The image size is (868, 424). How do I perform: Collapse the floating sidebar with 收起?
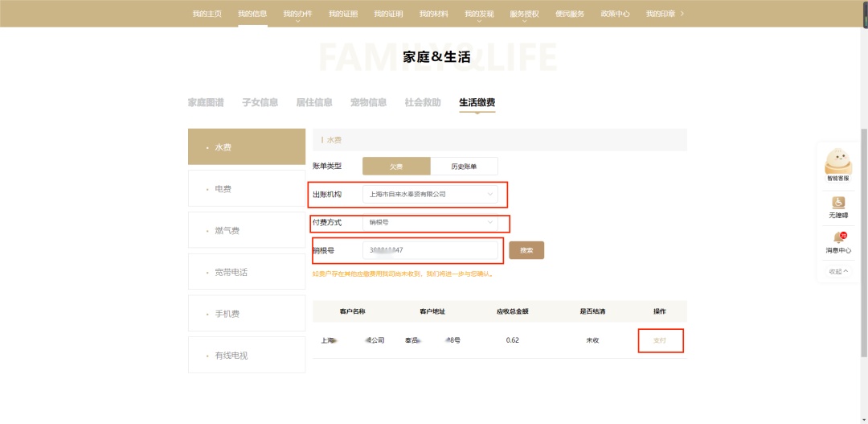838,271
